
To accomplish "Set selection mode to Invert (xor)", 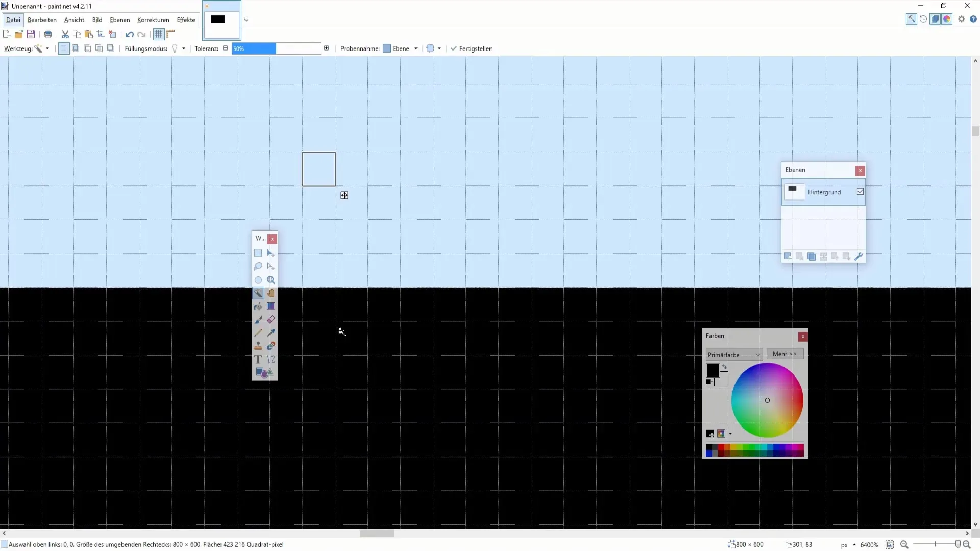I will coord(111,48).
